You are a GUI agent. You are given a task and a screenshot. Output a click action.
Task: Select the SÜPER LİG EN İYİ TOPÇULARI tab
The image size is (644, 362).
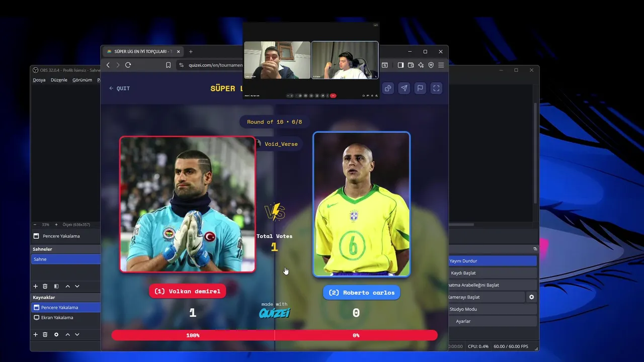143,51
